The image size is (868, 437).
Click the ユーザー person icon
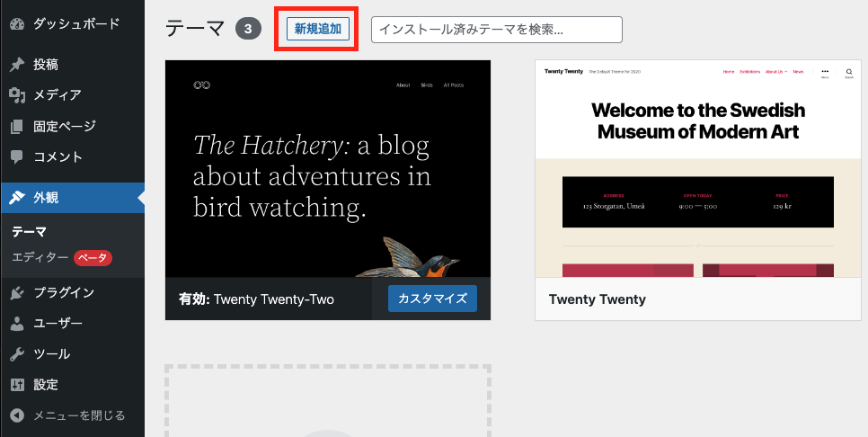tap(17, 324)
